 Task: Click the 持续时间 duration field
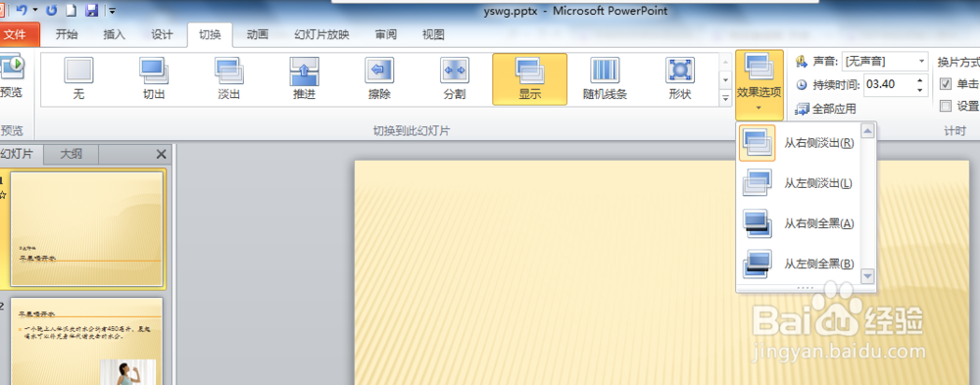click(890, 84)
